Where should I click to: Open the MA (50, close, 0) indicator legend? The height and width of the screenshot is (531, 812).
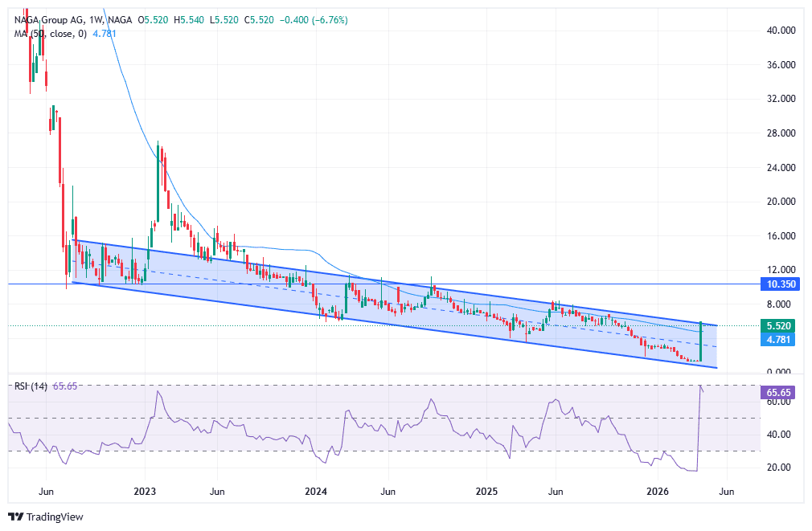[x=48, y=34]
